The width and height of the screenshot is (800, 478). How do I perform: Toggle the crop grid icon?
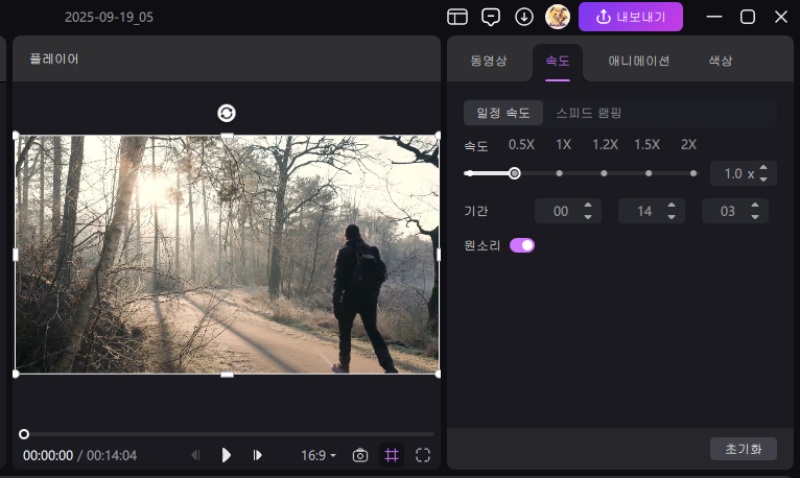[x=391, y=455]
